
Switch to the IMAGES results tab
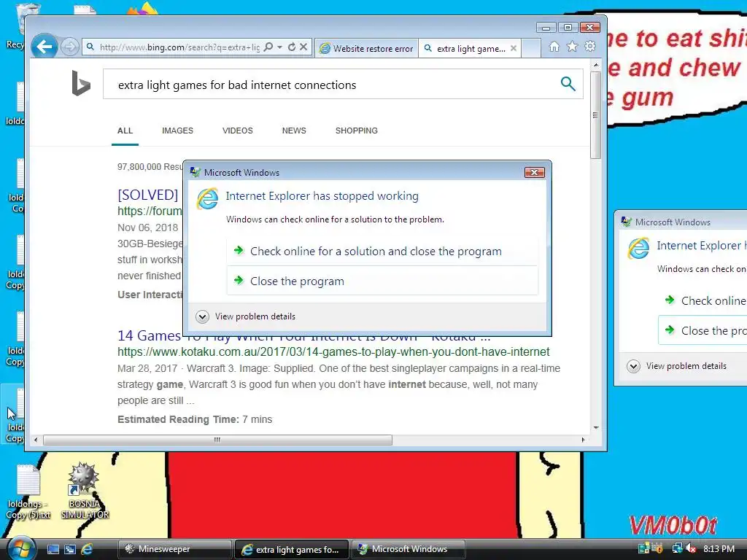click(177, 131)
